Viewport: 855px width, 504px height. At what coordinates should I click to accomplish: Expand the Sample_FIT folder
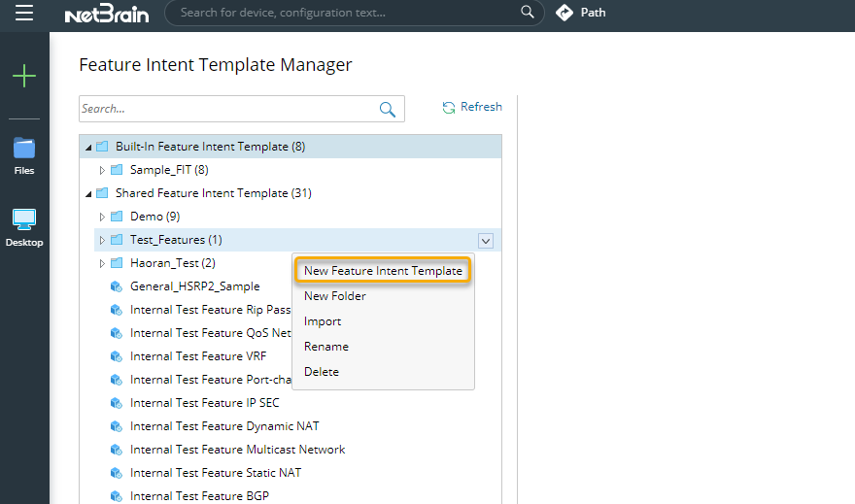(x=102, y=170)
